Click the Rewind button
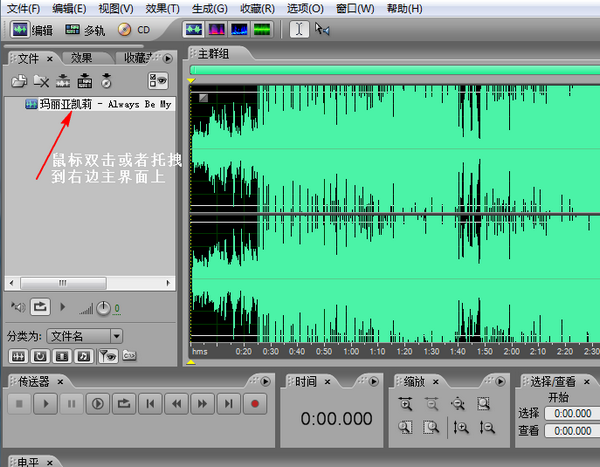600x467 pixels. pyautogui.click(x=176, y=404)
